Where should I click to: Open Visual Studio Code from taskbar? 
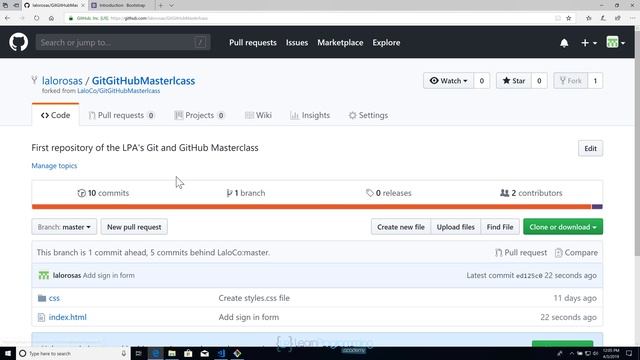click(x=221, y=353)
